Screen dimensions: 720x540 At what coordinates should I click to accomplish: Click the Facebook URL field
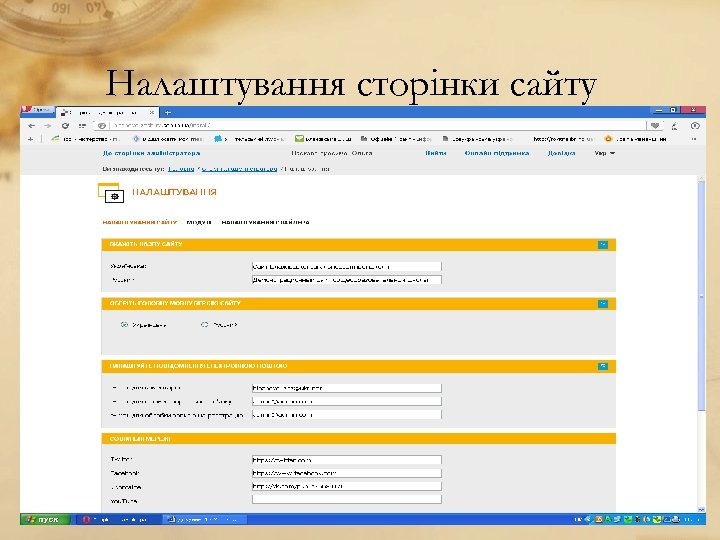(347, 473)
